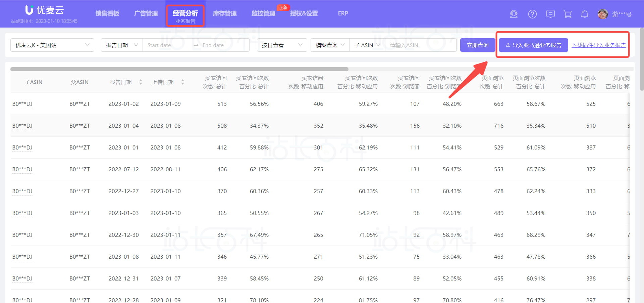
Task: Open the 报告日期 date type dropdown
Action: click(122, 45)
